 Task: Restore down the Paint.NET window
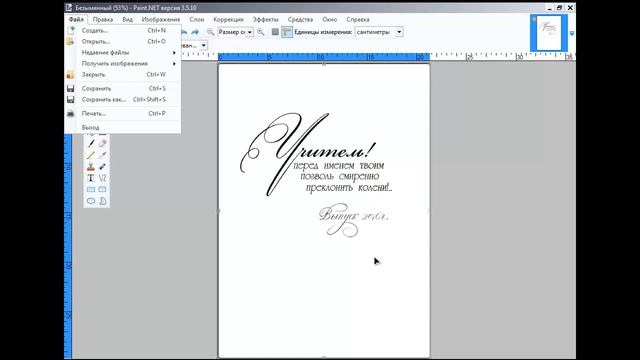560,8
